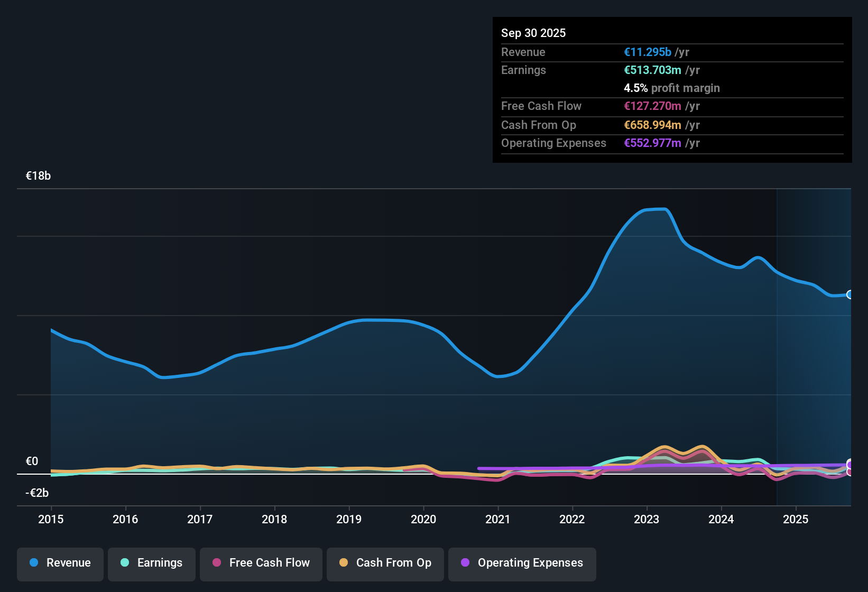The image size is (868, 592).
Task: Click the Cash From Op legend button
Action: (x=385, y=563)
